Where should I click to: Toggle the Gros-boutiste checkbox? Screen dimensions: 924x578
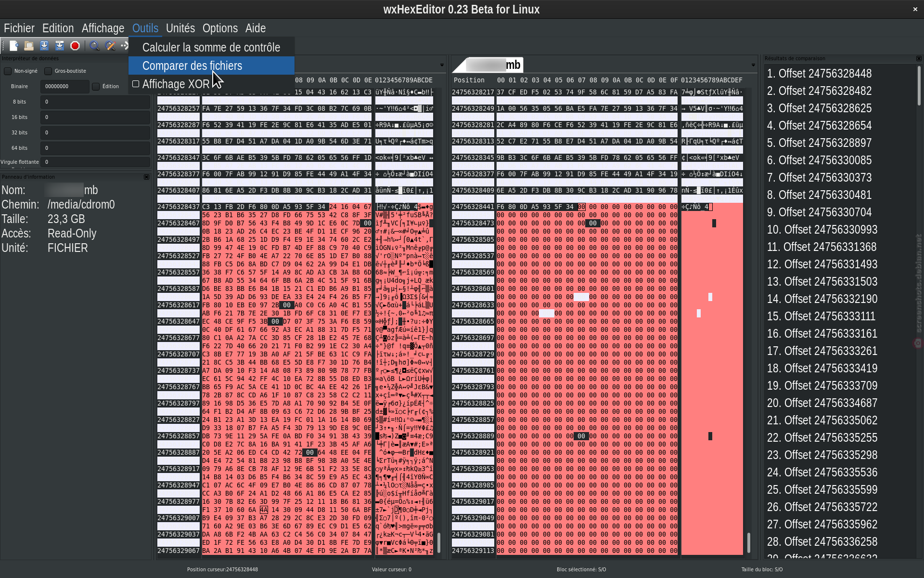[x=48, y=71]
